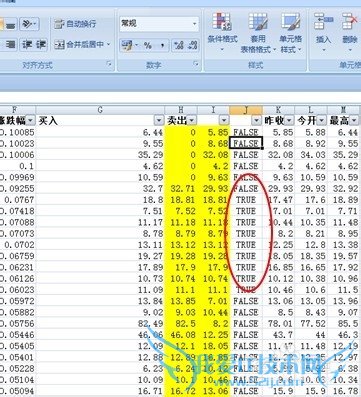Open filter dropdown for 最高 column
This screenshot has height=397, width=361.
pyautogui.click(x=354, y=120)
